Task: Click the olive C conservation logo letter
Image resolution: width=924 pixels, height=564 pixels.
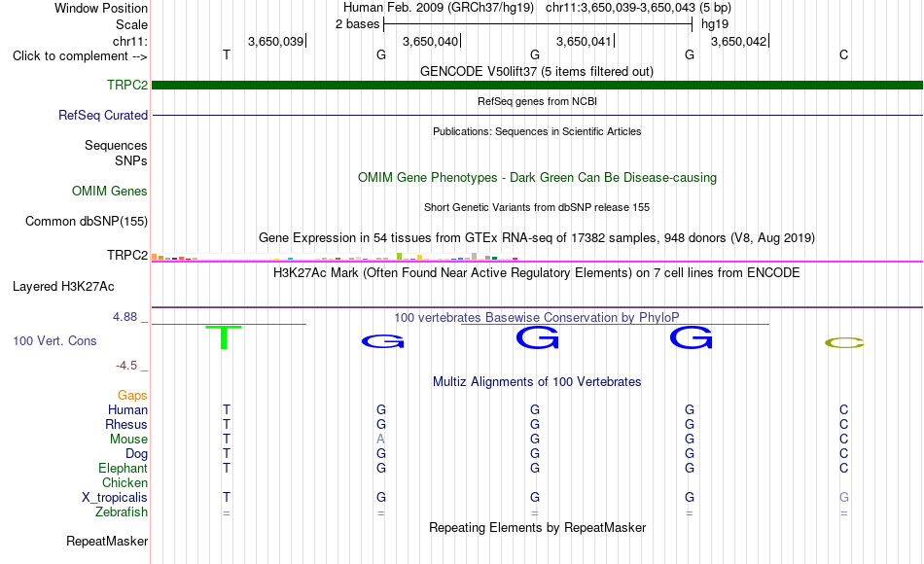Action: coord(844,342)
